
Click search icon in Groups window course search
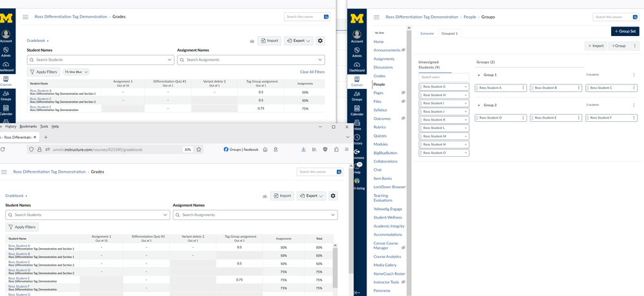coord(636,17)
